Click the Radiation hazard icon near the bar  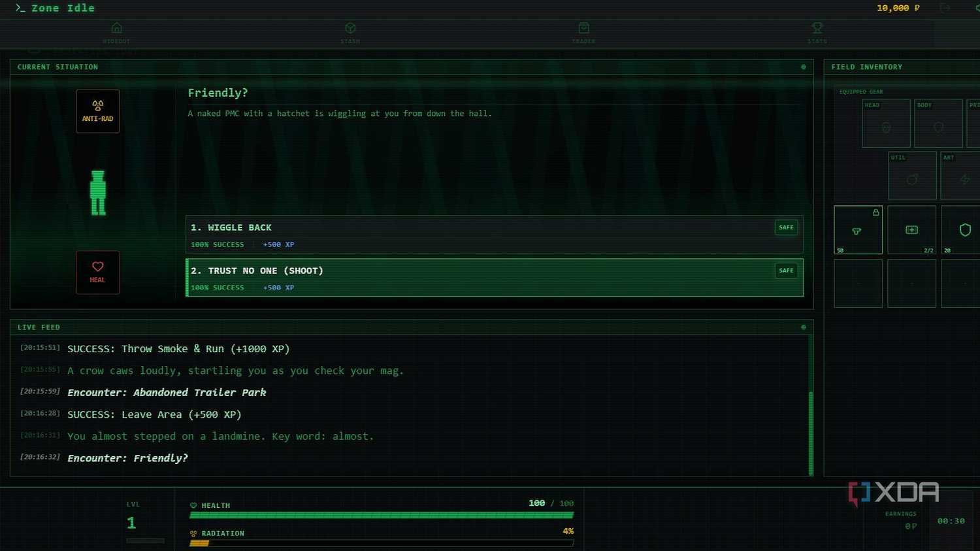click(193, 533)
